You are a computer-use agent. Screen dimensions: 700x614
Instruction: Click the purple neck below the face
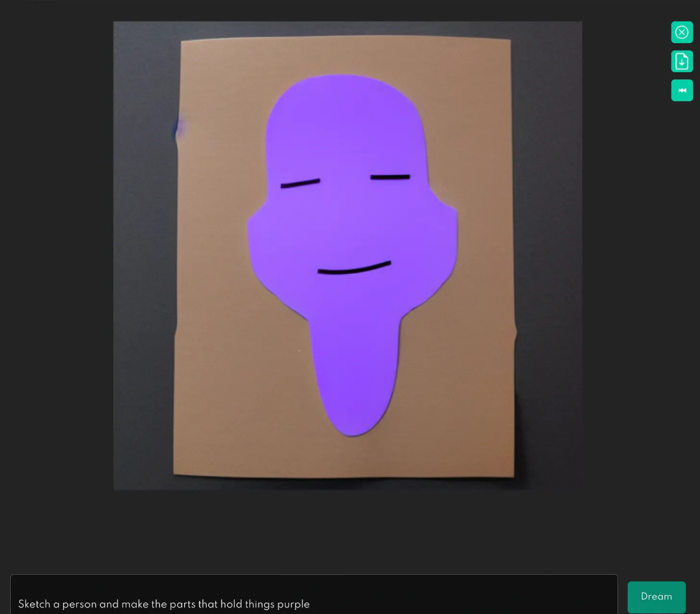tap(354, 366)
